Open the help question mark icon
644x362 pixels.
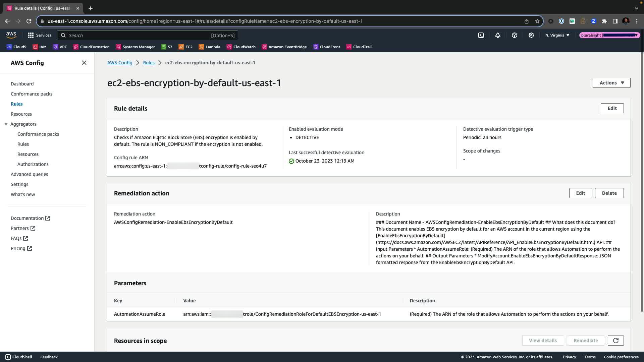(515, 35)
